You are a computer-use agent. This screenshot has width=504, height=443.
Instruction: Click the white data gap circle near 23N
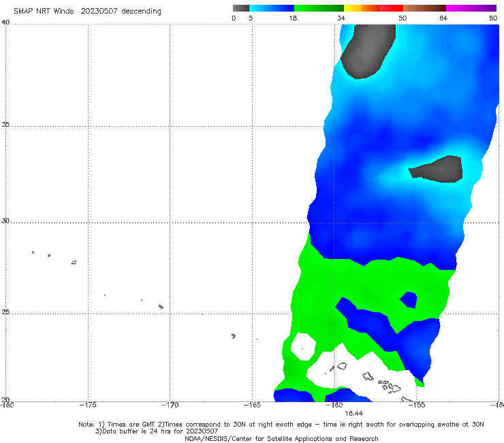tap(303, 347)
